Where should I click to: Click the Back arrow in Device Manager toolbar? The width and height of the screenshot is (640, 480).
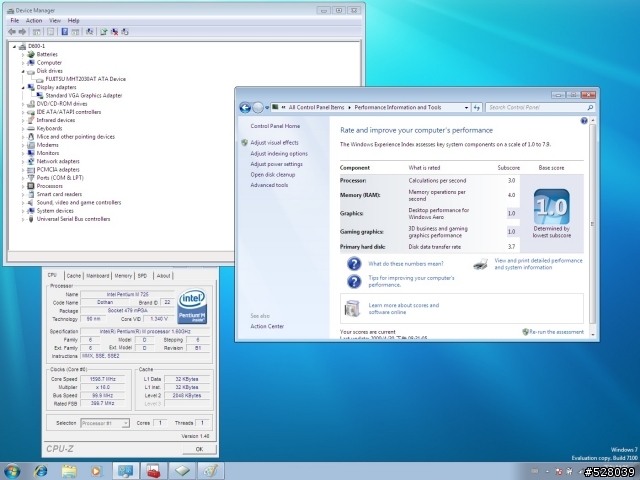coord(11,32)
